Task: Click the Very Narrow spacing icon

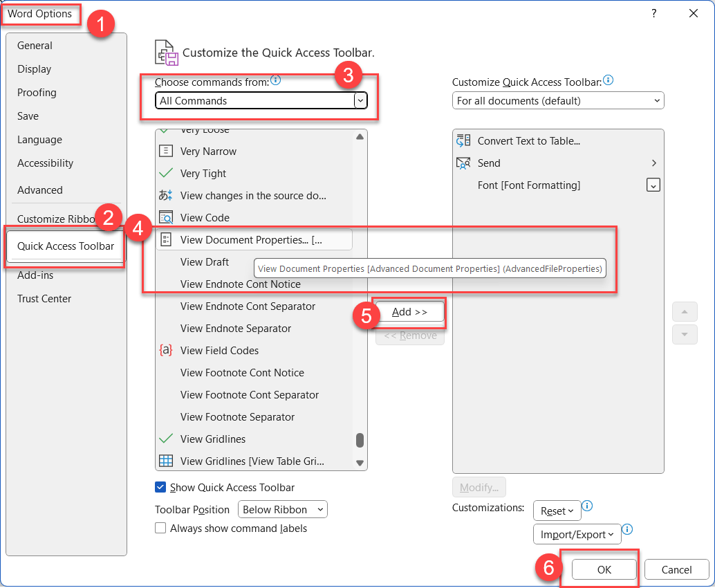Action: tap(165, 151)
